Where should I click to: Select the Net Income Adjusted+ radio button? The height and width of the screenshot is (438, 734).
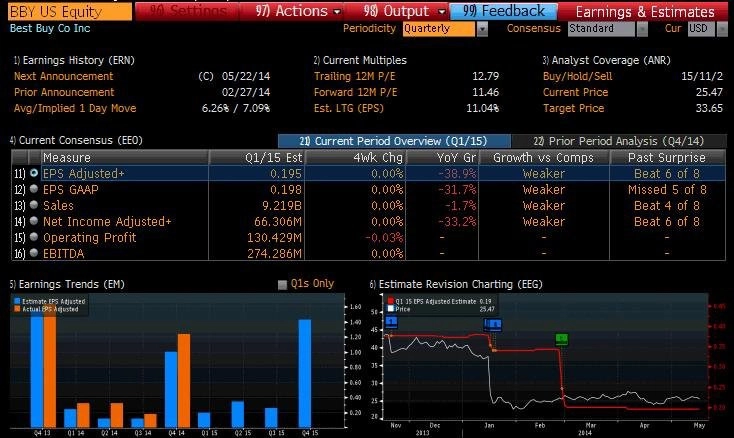[34, 221]
